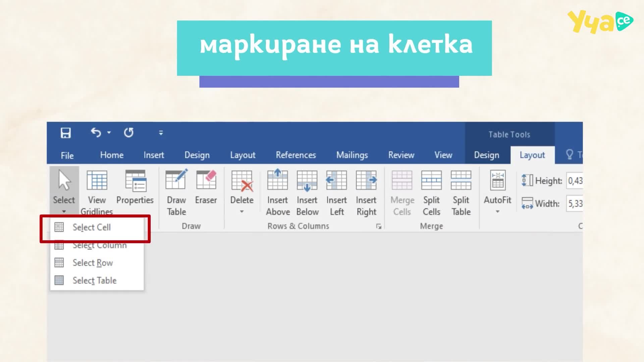Choose Select Column from the menu
This screenshot has width=644, height=362.
(97, 245)
